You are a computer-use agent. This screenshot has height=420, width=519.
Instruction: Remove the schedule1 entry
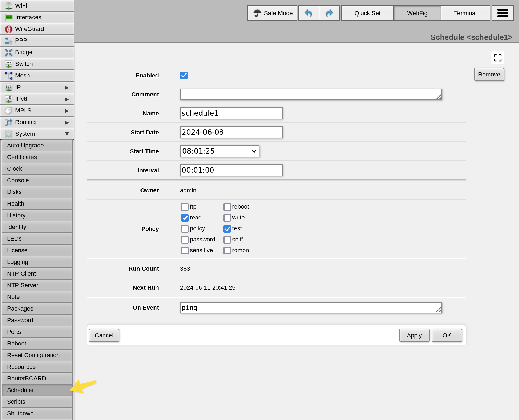489,74
